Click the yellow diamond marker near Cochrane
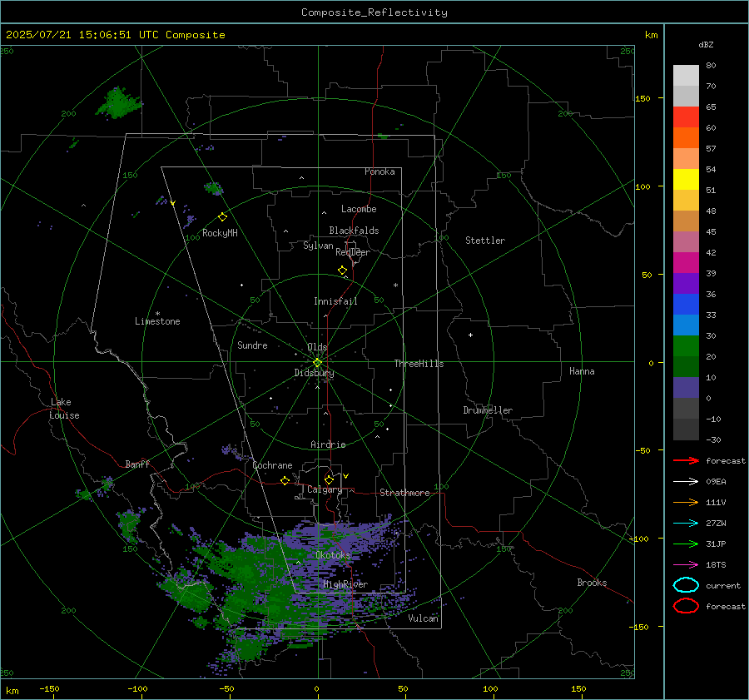The height and width of the screenshot is (700, 749). 285,480
